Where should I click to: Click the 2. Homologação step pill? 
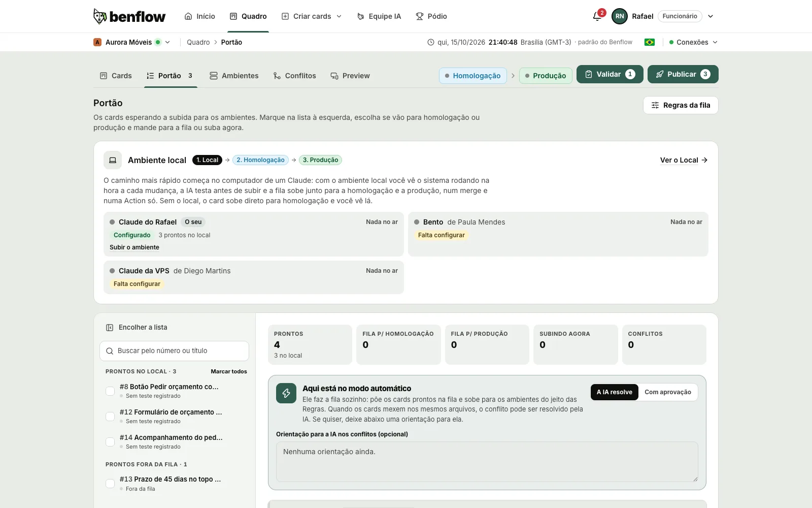(x=260, y=160)
